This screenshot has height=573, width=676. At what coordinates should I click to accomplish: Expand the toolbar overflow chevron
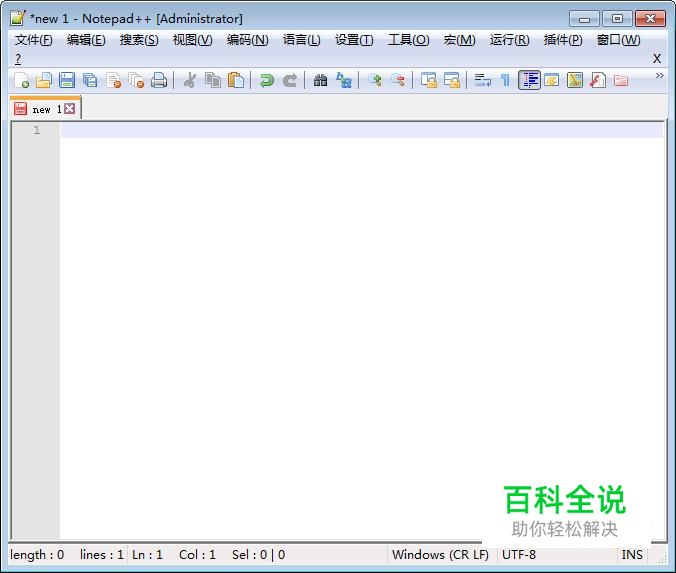pos(660,76)
